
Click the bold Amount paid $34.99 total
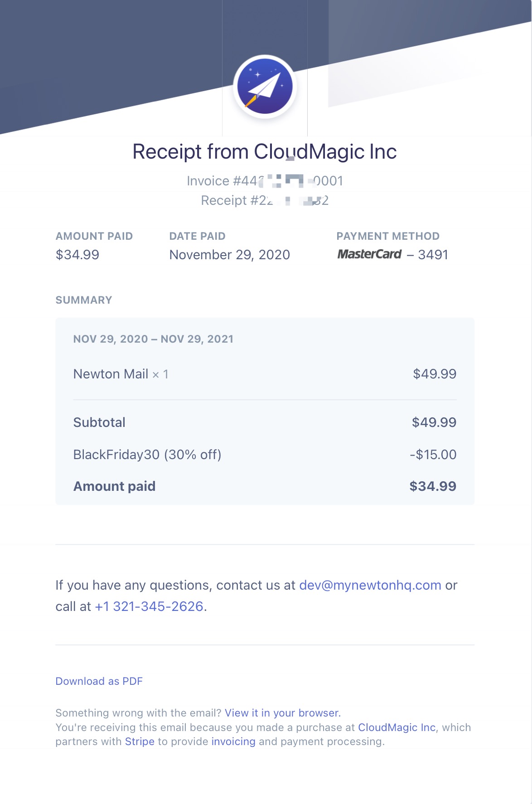tap(432, 486)
